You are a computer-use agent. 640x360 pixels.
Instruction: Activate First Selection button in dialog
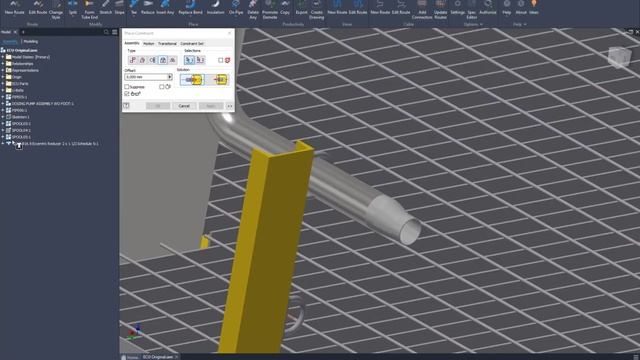(x=189, y=60)
